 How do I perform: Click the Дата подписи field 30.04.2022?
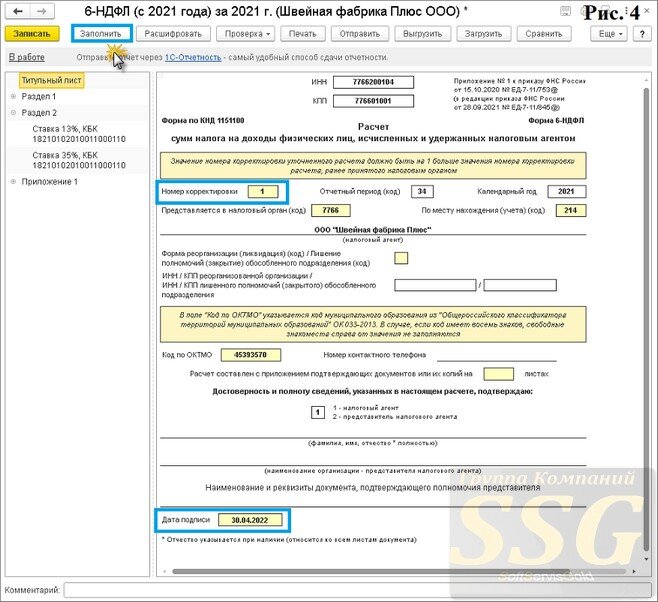pyautogui.click(x=250, y=520)
